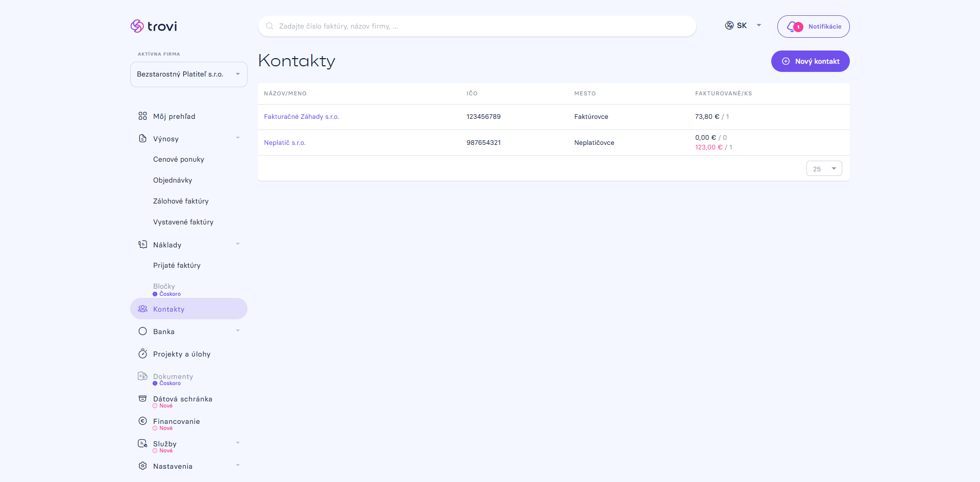Click the Financovanie euro icon
The image size is (980, 482).
tap(142, 421)
